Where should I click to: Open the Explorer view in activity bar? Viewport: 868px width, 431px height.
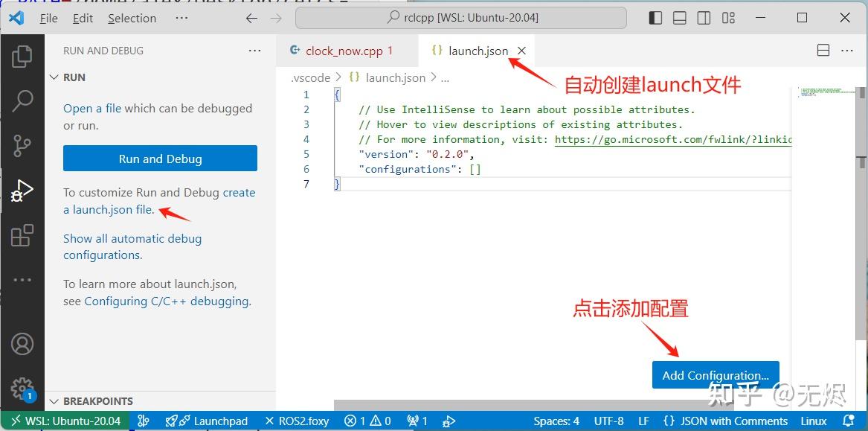22,57
